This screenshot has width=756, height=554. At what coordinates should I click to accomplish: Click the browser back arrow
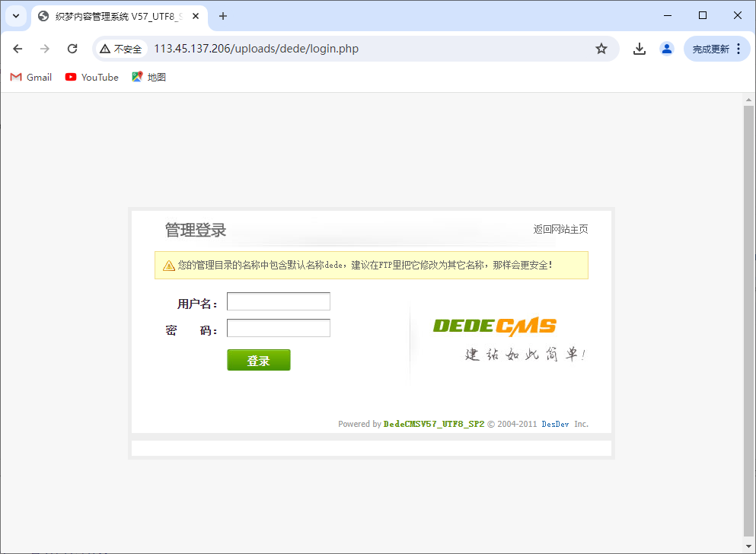18,49
